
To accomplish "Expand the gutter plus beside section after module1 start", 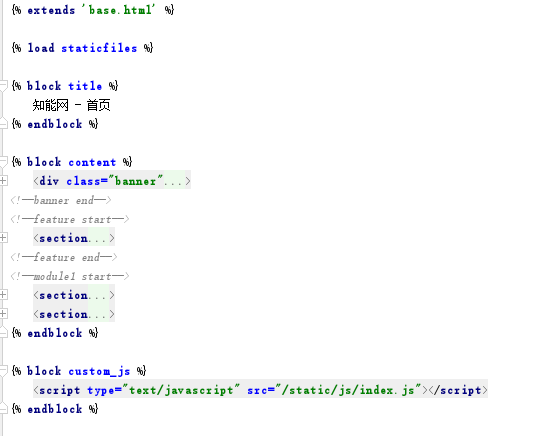I will (3, 294).
